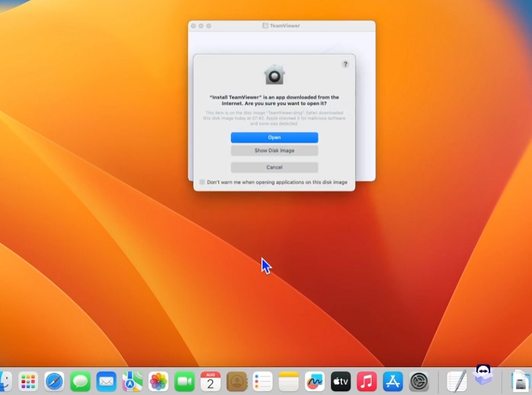The width and height of the screenshot is (532, 395).
Task: Click the help question mark in the dialog
Action: pyautogui.click(x=344, y=65)
